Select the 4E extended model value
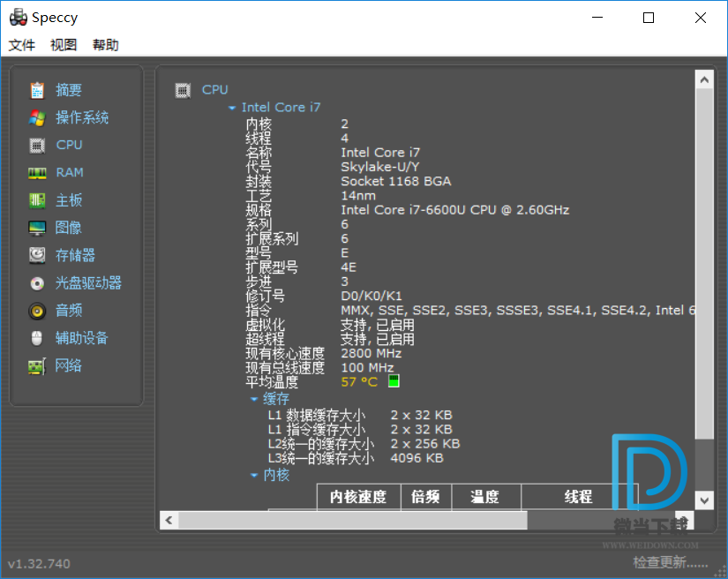This screenshot has width=728, height=579. (349, 267)
